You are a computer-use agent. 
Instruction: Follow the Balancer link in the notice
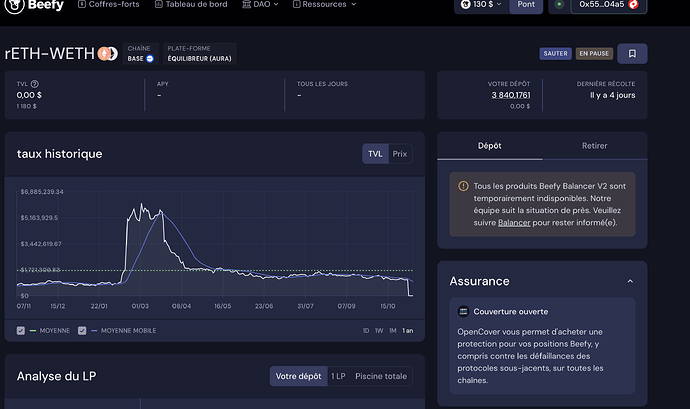514,222
